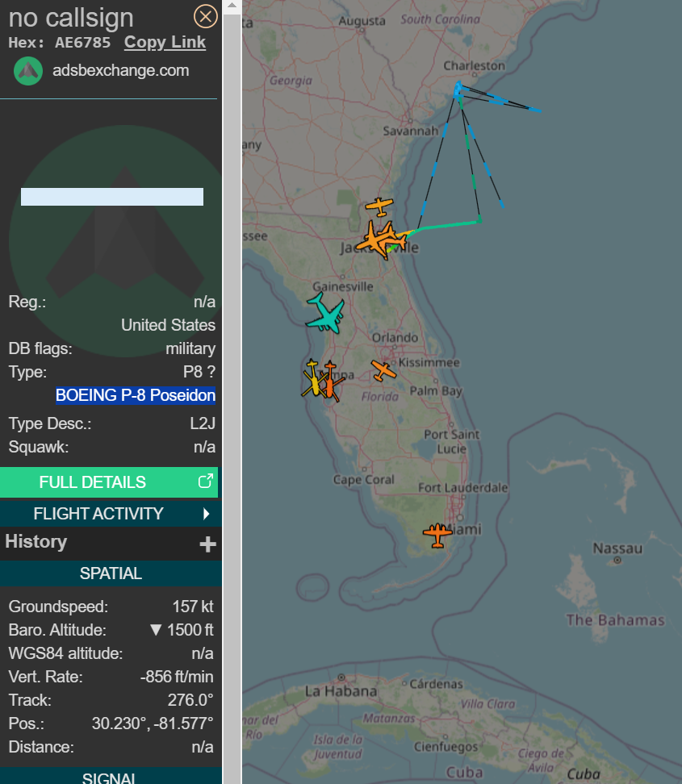Click the Copy Link hyperlink
Viewport: 682px width, 784px height.
point(165,43)
